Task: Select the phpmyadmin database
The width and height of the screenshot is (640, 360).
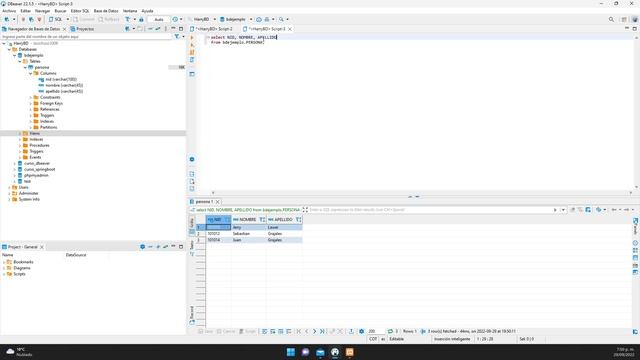Action: [x=36, y=175]
